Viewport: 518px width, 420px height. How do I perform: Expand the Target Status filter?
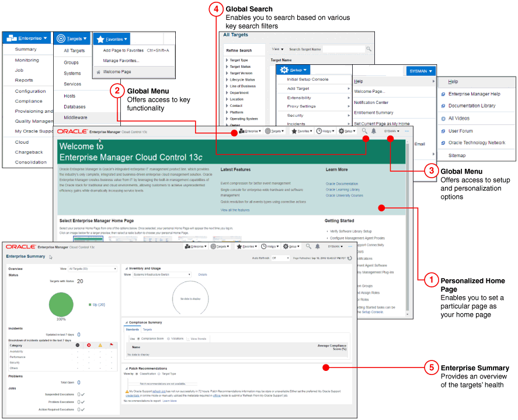click(227, 67)
